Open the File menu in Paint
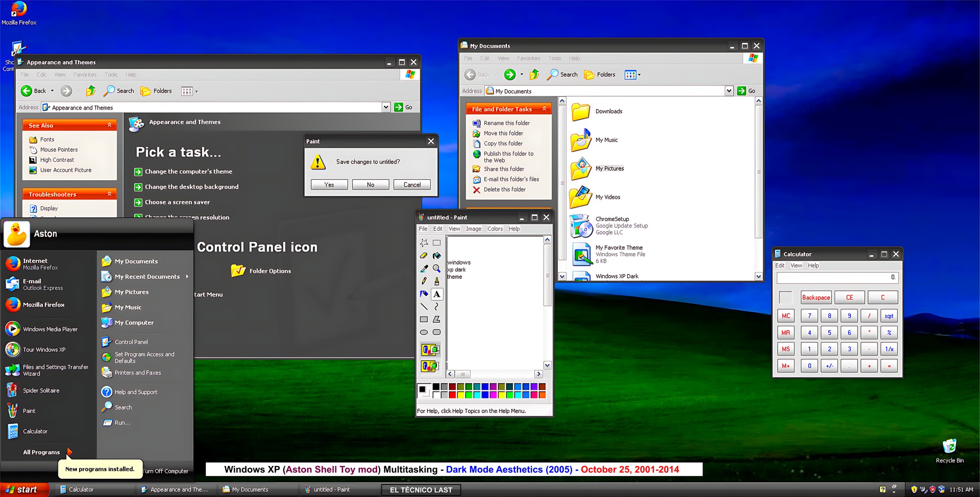This screenshot has height=497, width=980. 423,229
